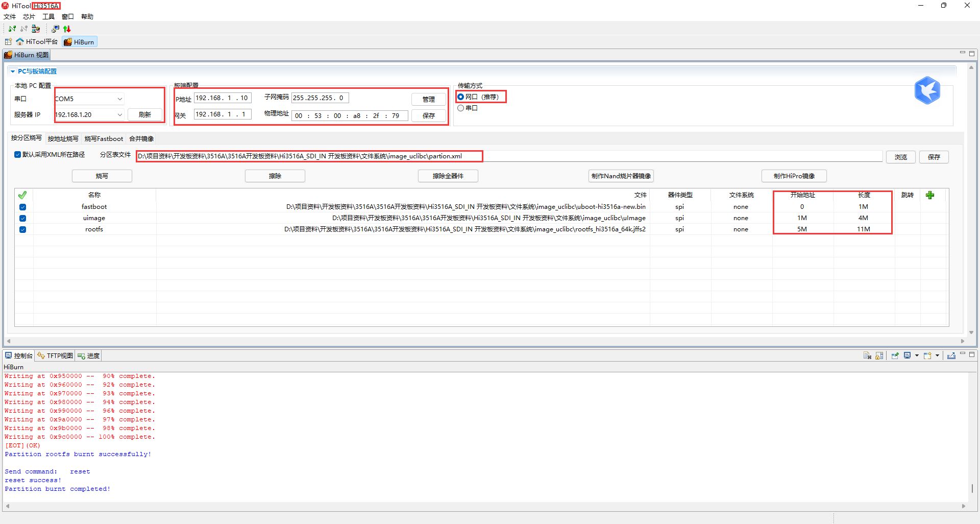Viewport: 980px width, 524px height.
Task: Switch to the 按地址烧写 tab
Action: (x=63, y=138)
